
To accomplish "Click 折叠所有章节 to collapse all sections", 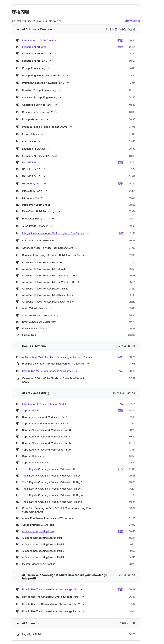I will (132, 21).
